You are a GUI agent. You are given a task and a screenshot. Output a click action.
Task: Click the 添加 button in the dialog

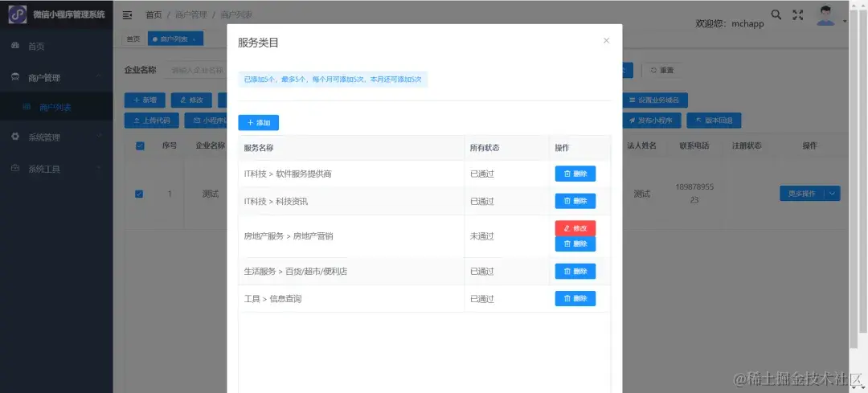point(259,122)
